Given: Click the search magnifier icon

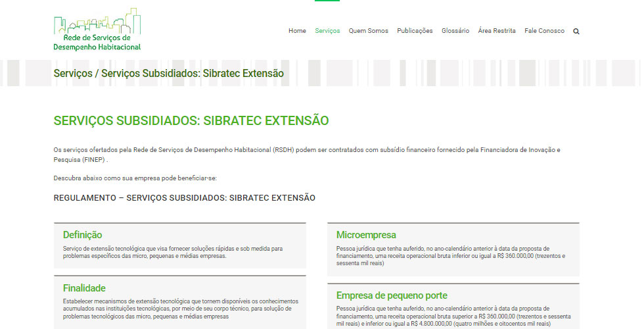Looking at the screenshot, I should [x=576, y=31].
